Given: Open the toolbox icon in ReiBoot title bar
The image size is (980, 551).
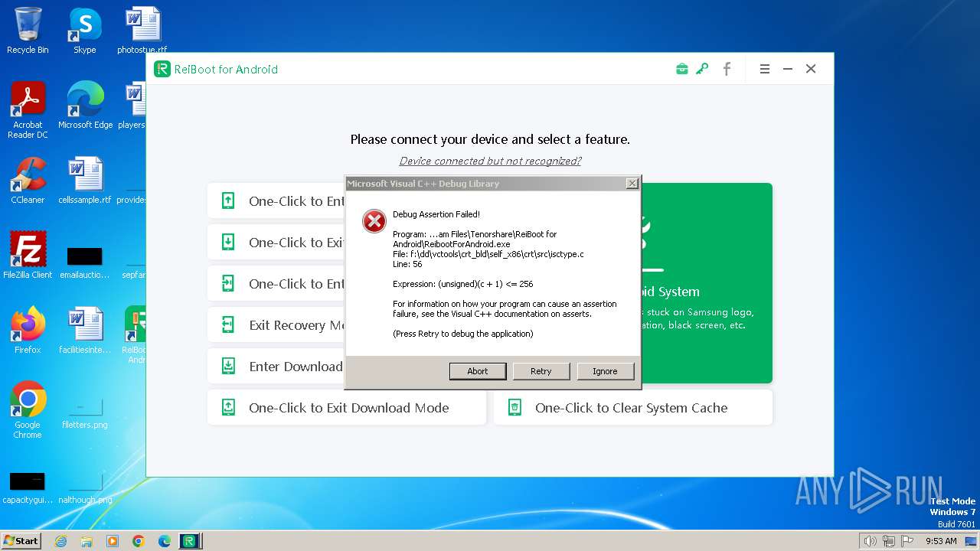Looking at the screenshot, I should (681, 69).
